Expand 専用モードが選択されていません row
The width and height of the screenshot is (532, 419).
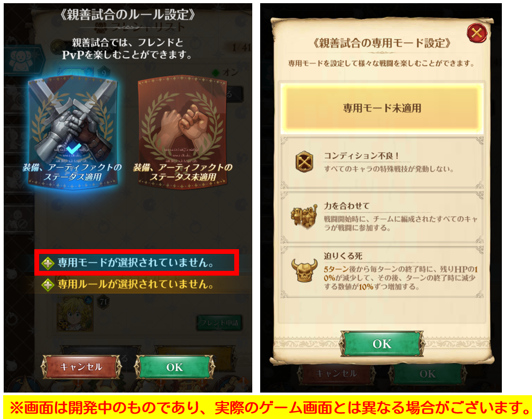pos(137,262)
